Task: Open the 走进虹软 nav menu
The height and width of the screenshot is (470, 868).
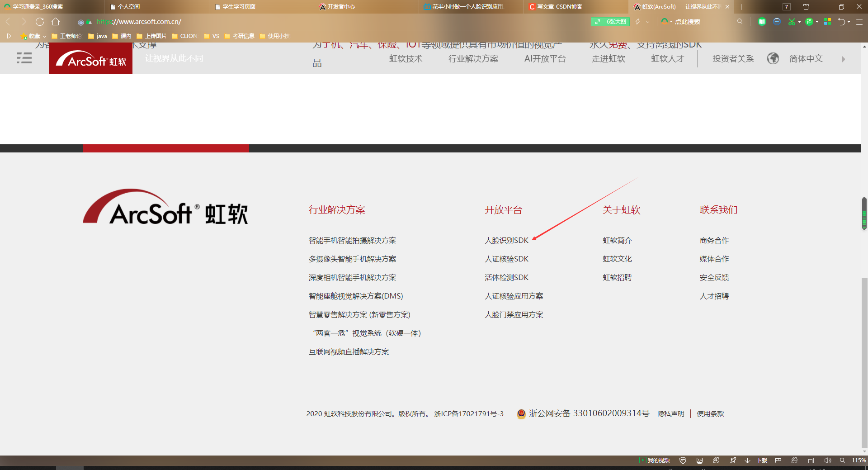Action: point(609,58)
